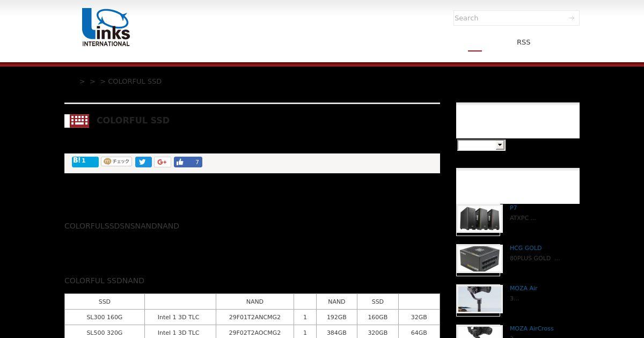644x338 pixels.
Task: Tweet this page with the Twitter icon
Action: pyautogui.click(x=143, y=162)
